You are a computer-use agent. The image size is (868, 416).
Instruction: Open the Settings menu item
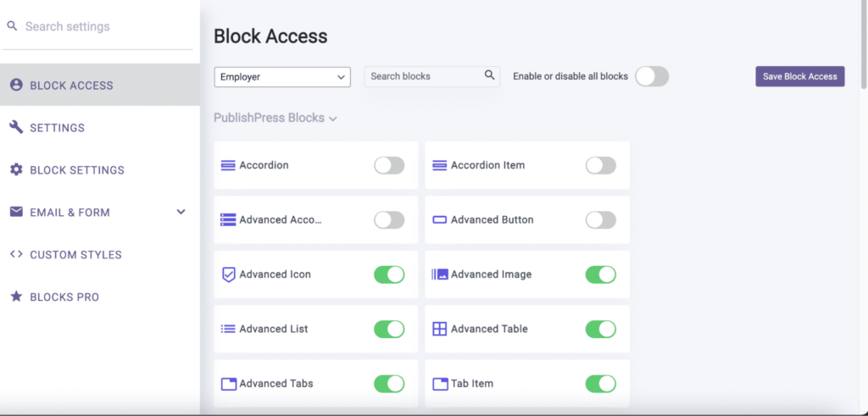pyautogui.click(x=100, y=127)
